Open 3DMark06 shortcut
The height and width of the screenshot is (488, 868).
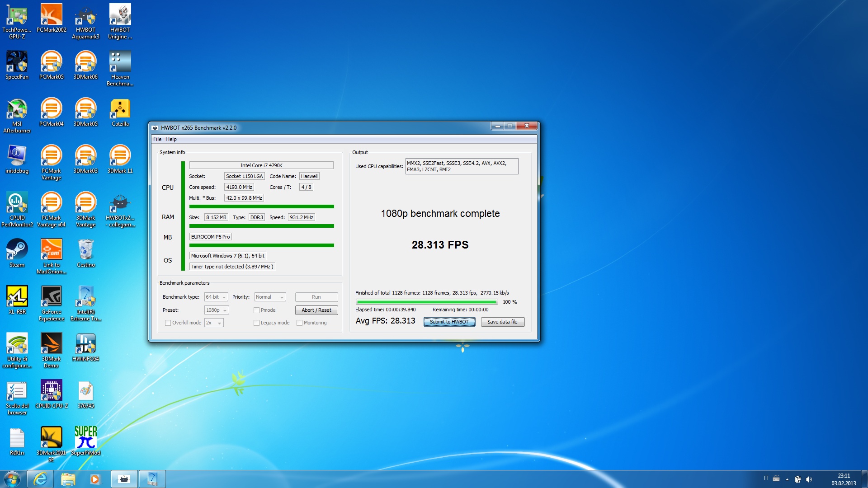click(x=85, y=65)
